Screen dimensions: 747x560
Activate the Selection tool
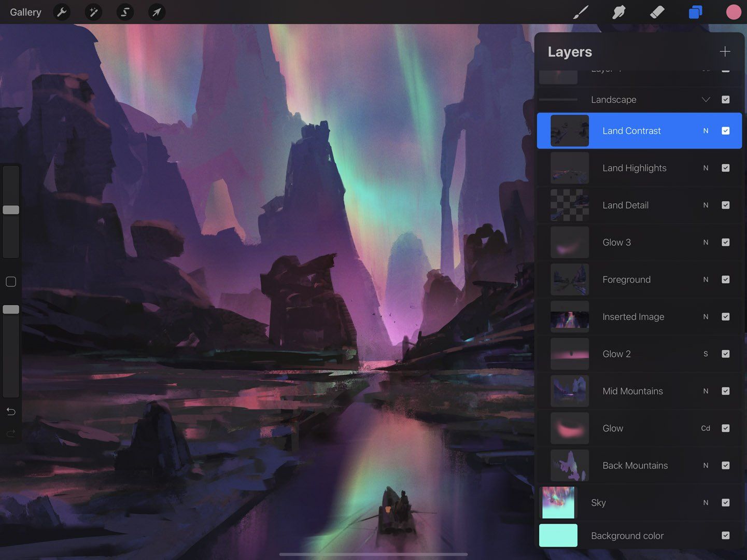click(124, 12)
